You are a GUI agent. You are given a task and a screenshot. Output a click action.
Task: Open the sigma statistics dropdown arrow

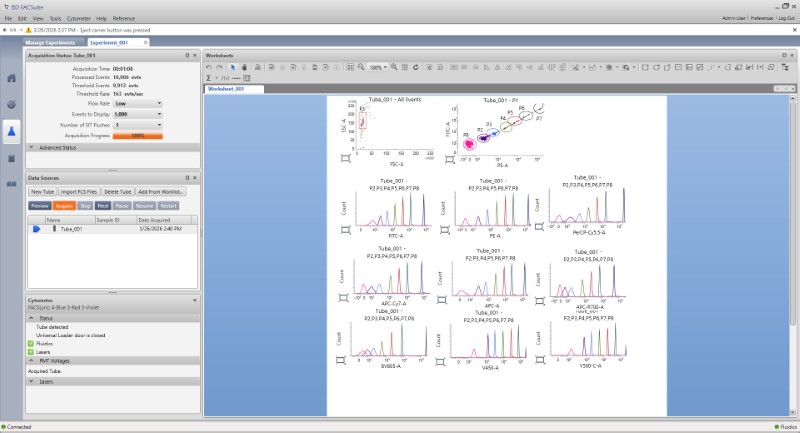(216, 78)
